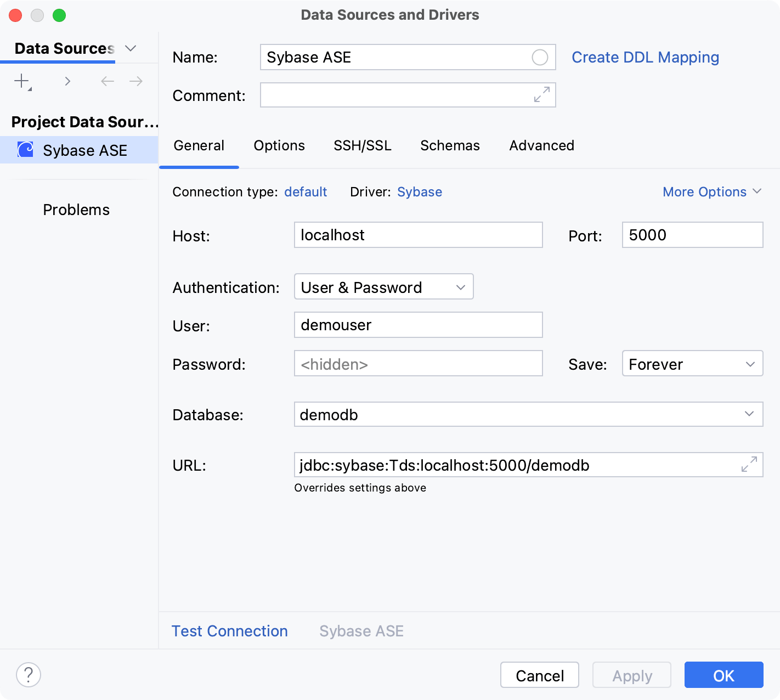Image resolution: width=780 pixels, height=700 pixels.
Task: Click the forward navigation arrow icon
Action: [135, 81]
